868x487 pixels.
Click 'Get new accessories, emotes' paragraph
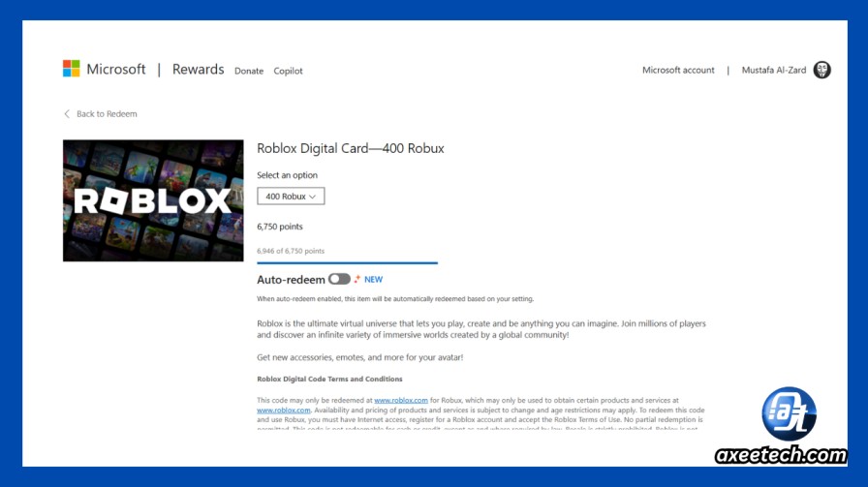pyautogui.click(x=359, y=357)
